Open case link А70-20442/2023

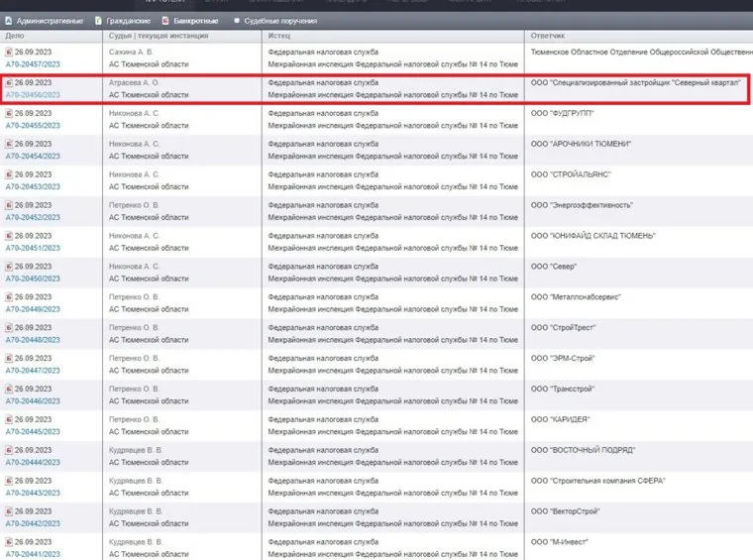tap(34, 523)
